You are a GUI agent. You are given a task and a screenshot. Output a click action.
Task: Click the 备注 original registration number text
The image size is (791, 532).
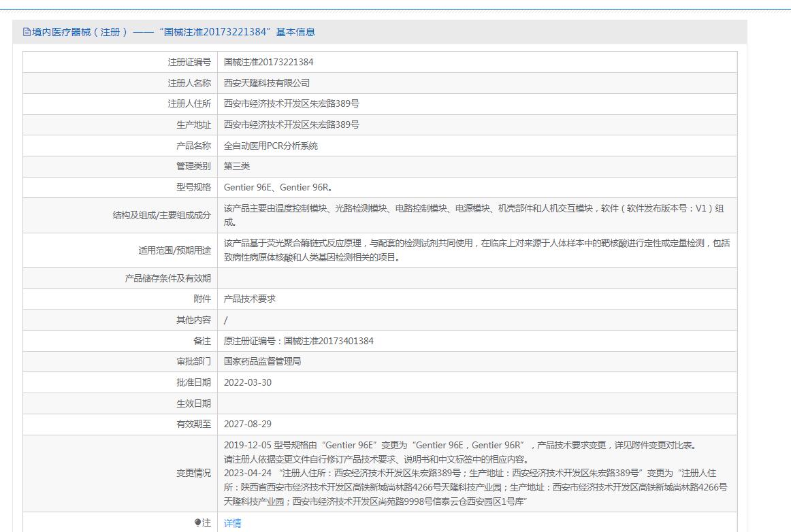[298, 341]
